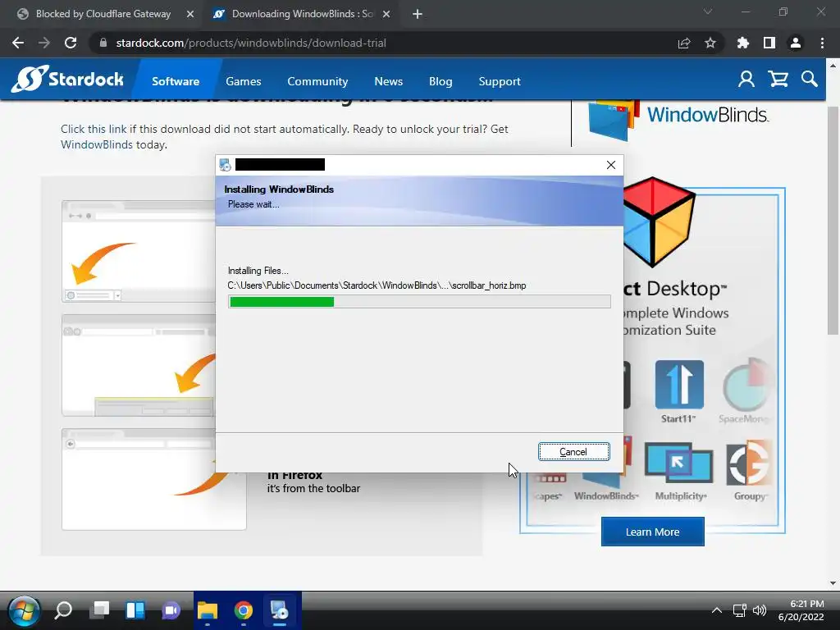Switch to Downloading WindowBlinds tab

[x=302, y=14]
